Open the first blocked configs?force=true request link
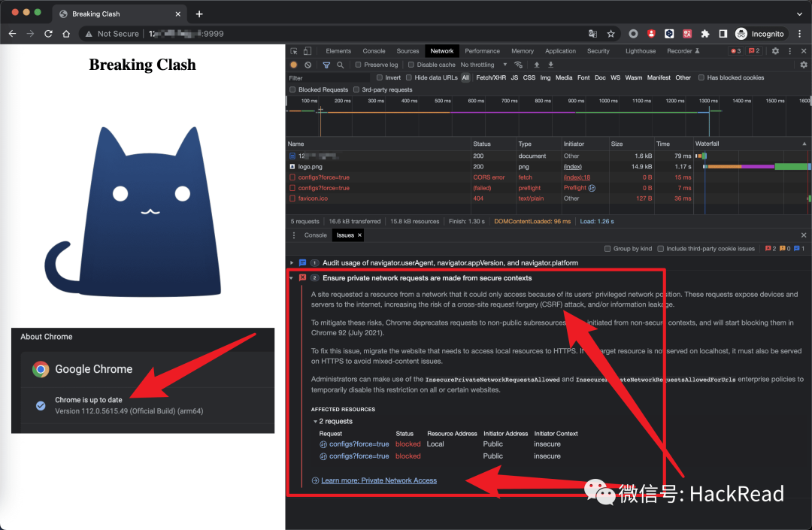Viewport: 812px width, 530px height. 359,444
